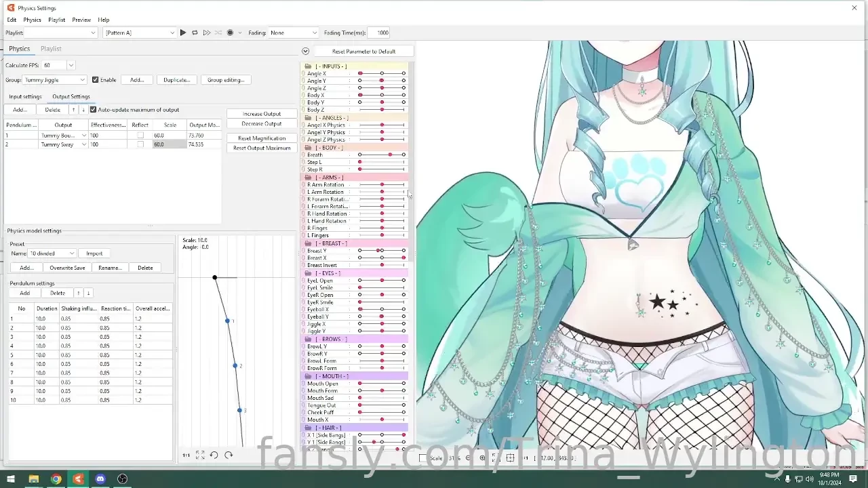Viewport: 868px width, 488px height.
Task: Click the record icon next to playback controls
Action: point(229,32)
